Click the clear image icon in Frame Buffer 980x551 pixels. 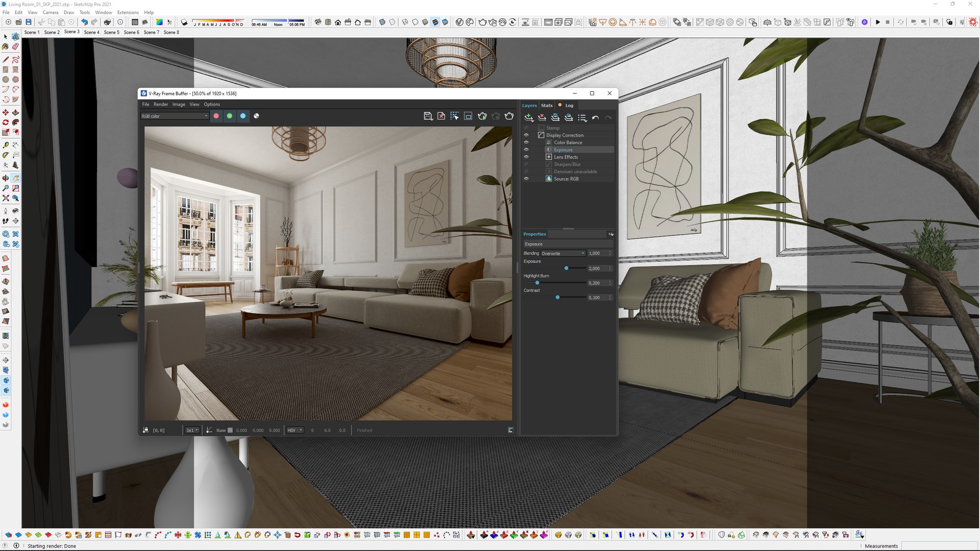pos(441,116)
